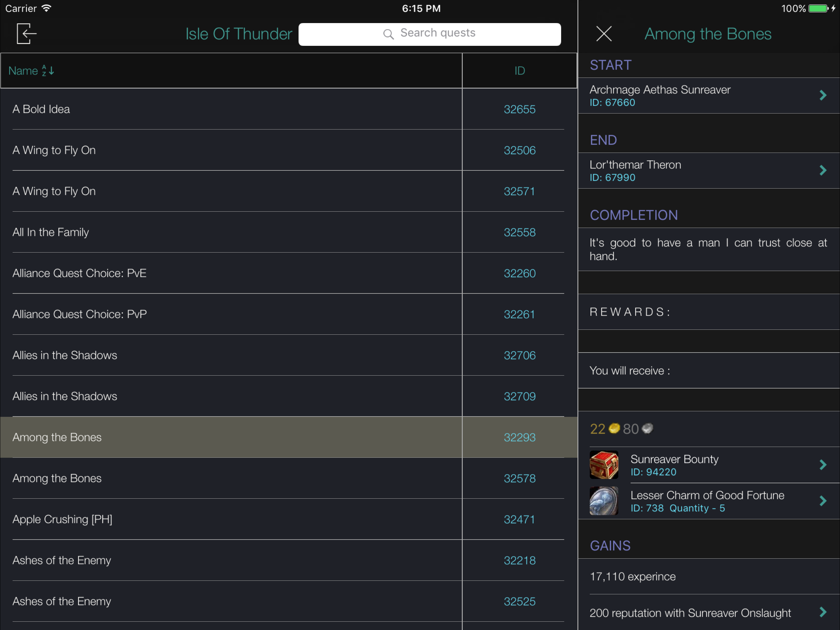Tap the battery indicator in status bar

point(818,8)
